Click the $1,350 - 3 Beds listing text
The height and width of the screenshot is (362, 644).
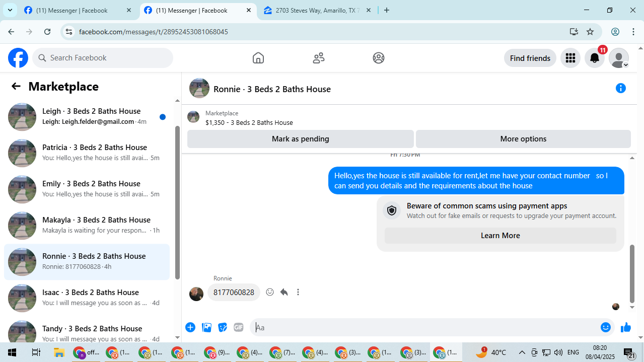coord(249,122)
